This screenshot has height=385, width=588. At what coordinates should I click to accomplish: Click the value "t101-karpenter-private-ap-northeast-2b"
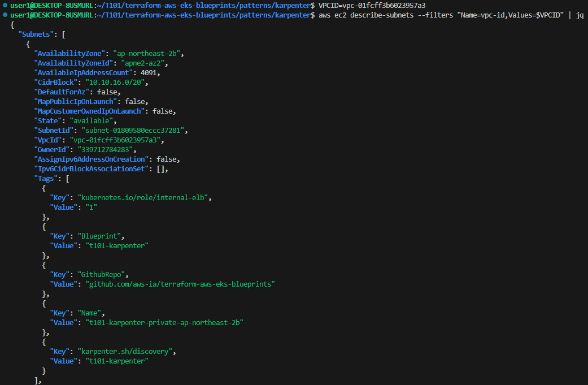164,323
